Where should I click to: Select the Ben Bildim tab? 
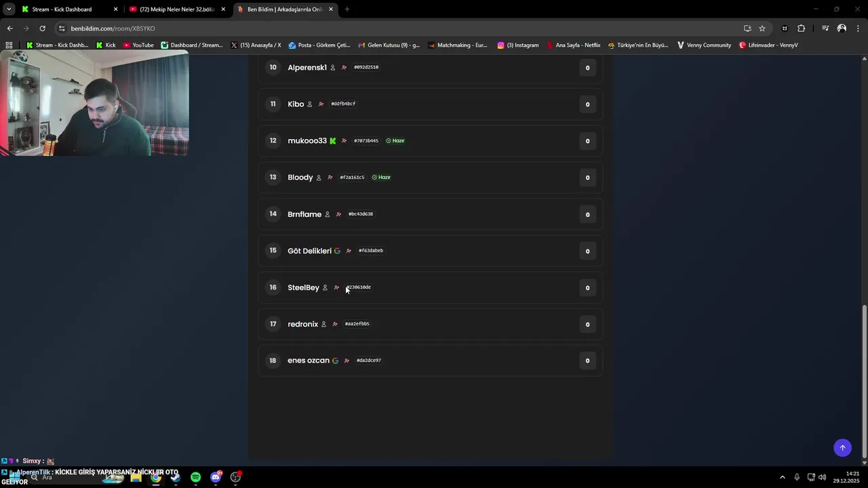pos(285,9)
